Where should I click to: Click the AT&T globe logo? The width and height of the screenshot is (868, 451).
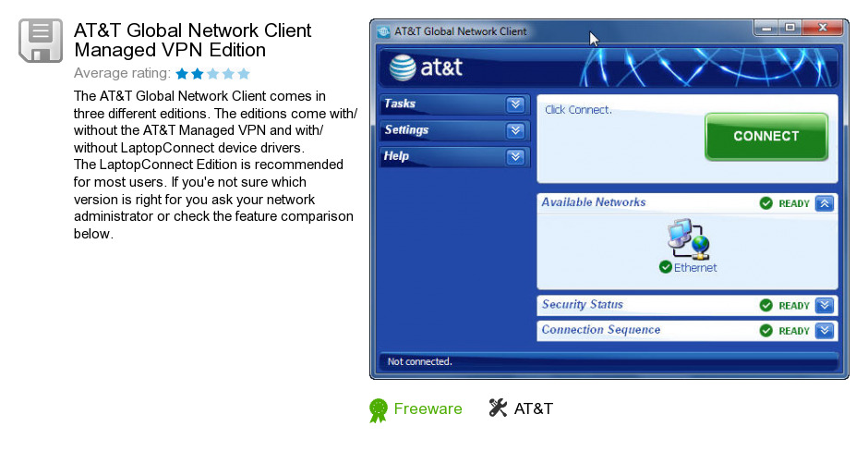[403, 67]
